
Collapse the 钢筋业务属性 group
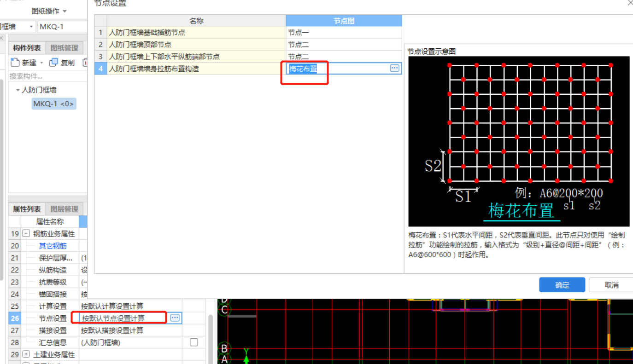26,234
